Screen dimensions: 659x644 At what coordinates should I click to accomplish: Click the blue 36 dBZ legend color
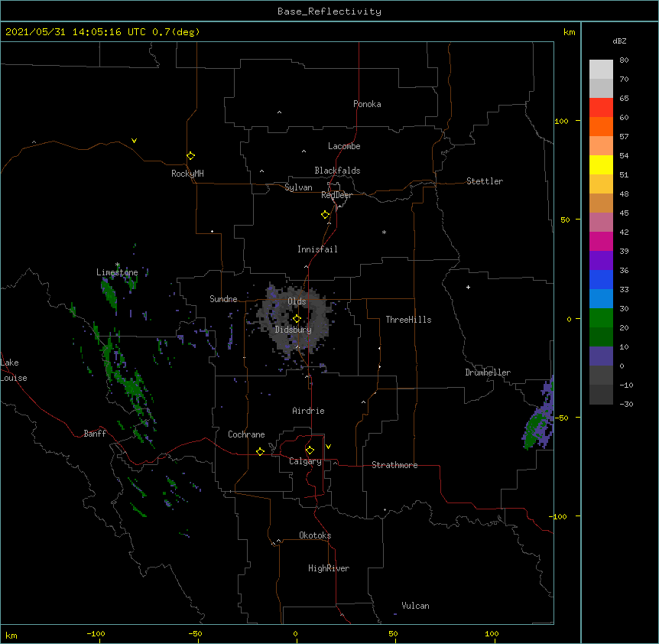pos(601,279)
